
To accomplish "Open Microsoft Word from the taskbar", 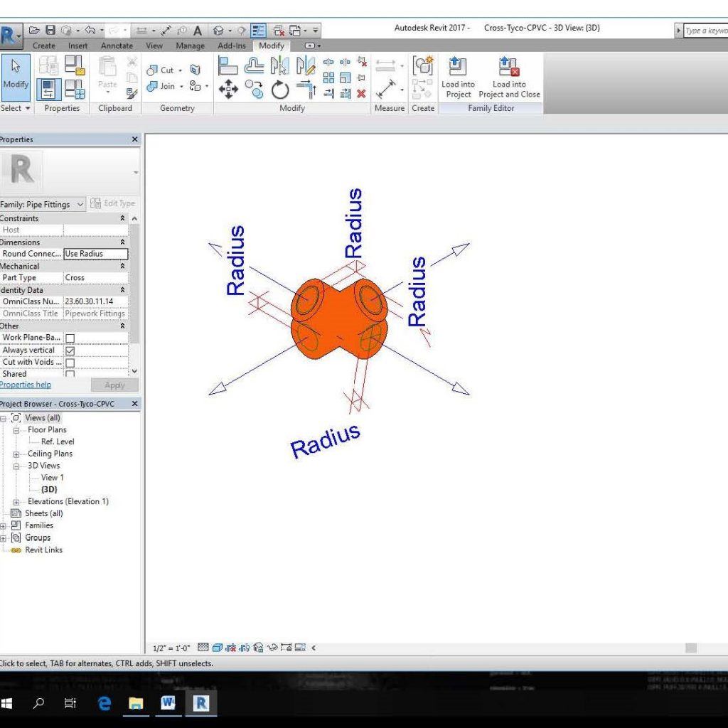I will pyautogui.click(x=168, y=703).
